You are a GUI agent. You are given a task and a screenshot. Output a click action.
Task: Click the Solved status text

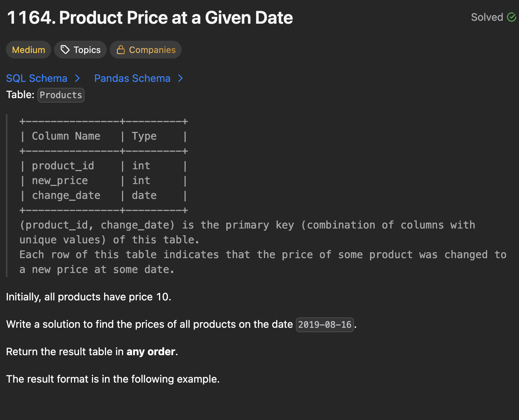coord(487,17)
